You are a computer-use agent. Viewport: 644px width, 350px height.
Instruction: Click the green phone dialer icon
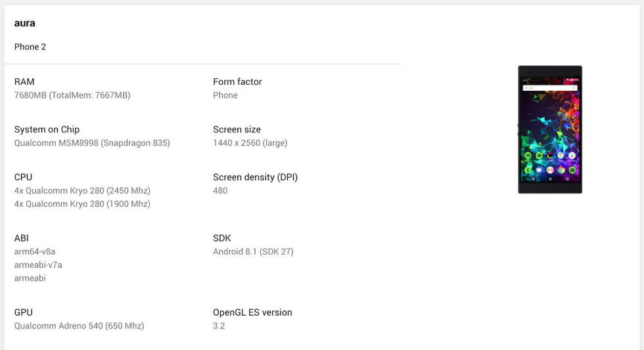pos(528,170)
